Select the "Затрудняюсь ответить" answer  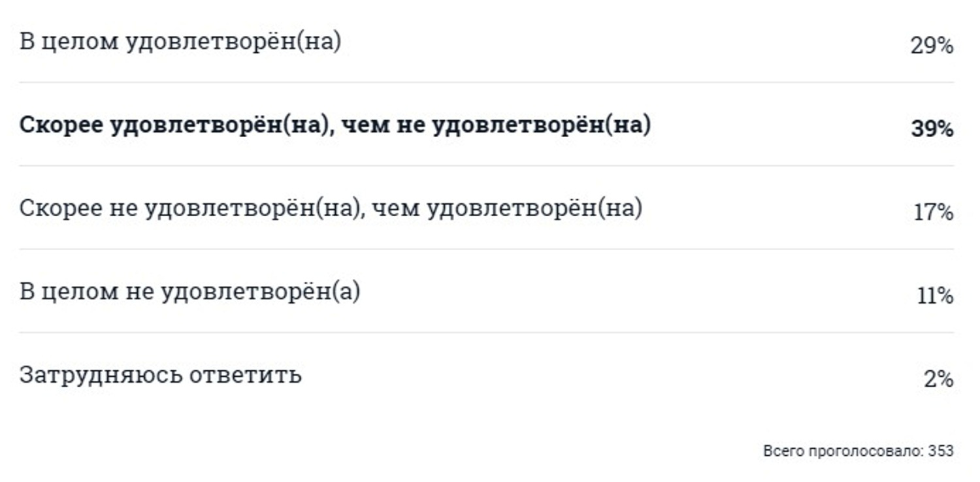(x=161, y=376)
